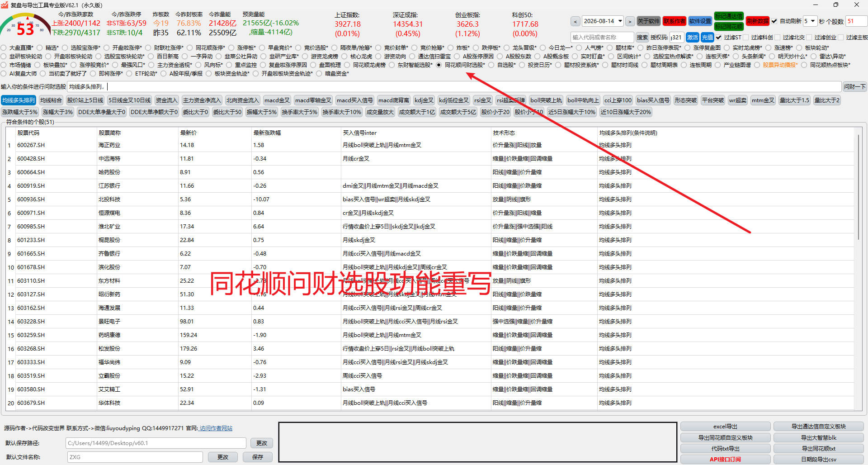Click the app icon in the title bar

(5, 5)
